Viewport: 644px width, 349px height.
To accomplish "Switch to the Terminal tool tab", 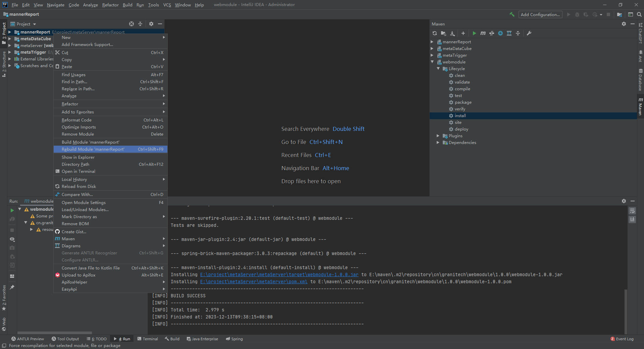I will tap(148, 339).
